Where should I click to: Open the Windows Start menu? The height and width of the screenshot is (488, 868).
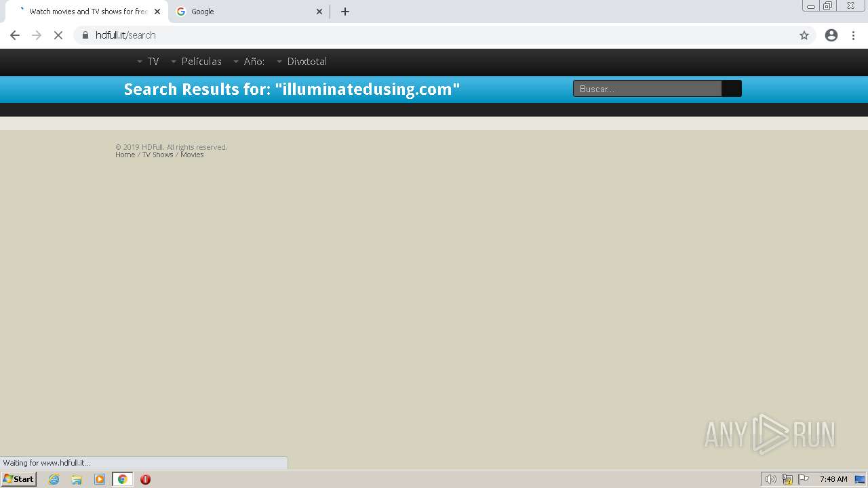pyautogui.click(x=19, y=479)
